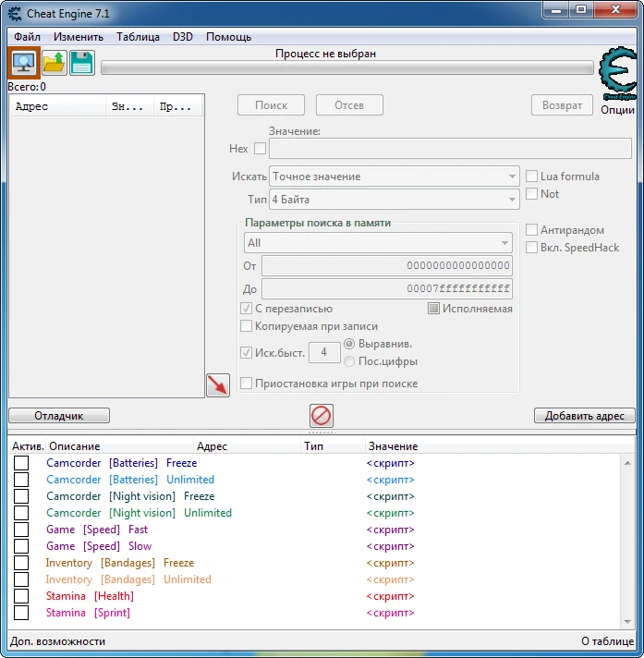
Task: Click О таблице in status bar
Action: 607,641
